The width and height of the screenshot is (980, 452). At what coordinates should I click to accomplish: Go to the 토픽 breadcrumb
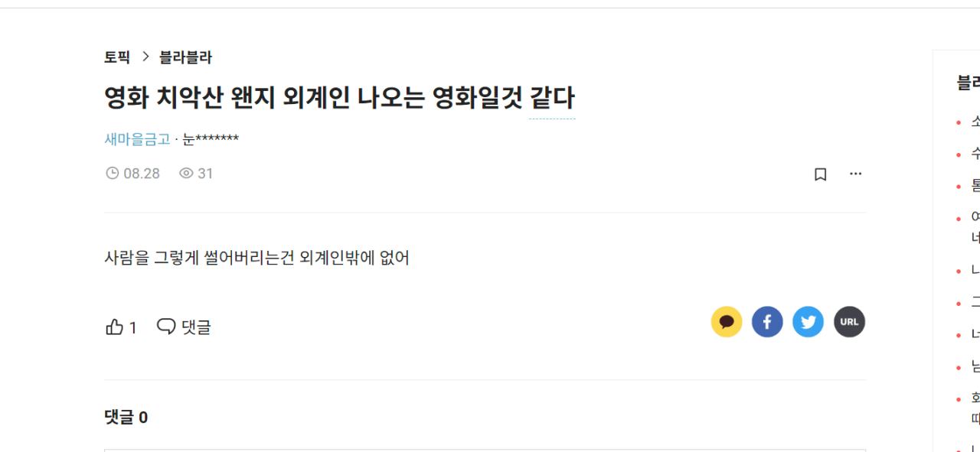[x=117, y=57]
